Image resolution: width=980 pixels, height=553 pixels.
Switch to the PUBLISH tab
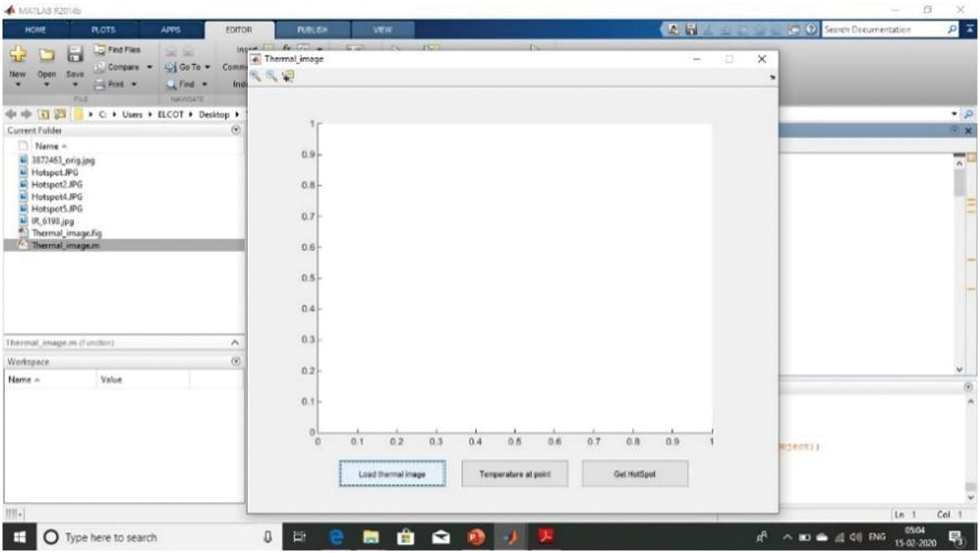(x=312, y=30)
